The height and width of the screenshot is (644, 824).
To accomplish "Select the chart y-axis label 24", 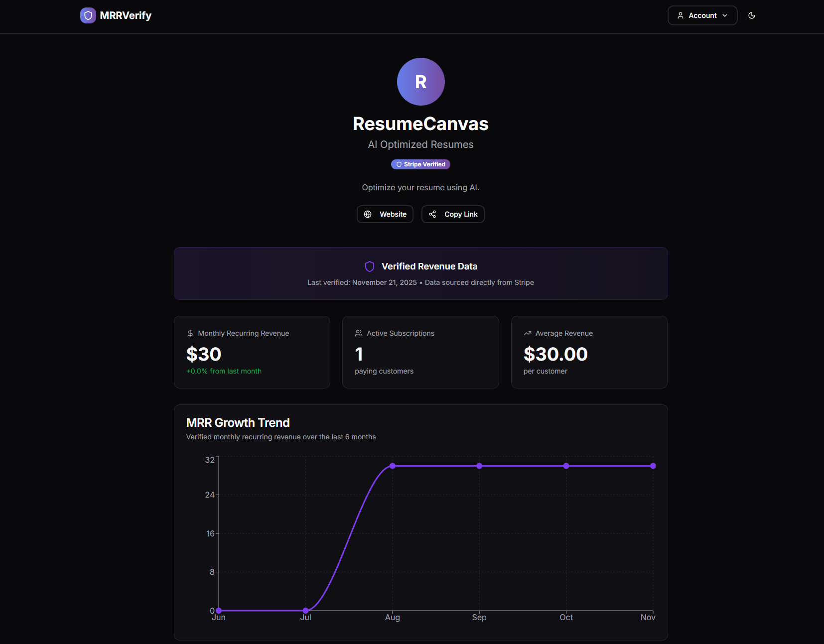I will click(x=210, y=495).
